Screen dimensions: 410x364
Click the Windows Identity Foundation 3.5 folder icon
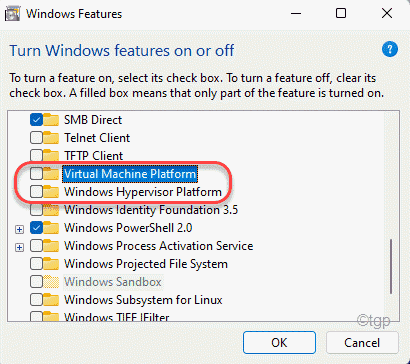tap(51, 209)
